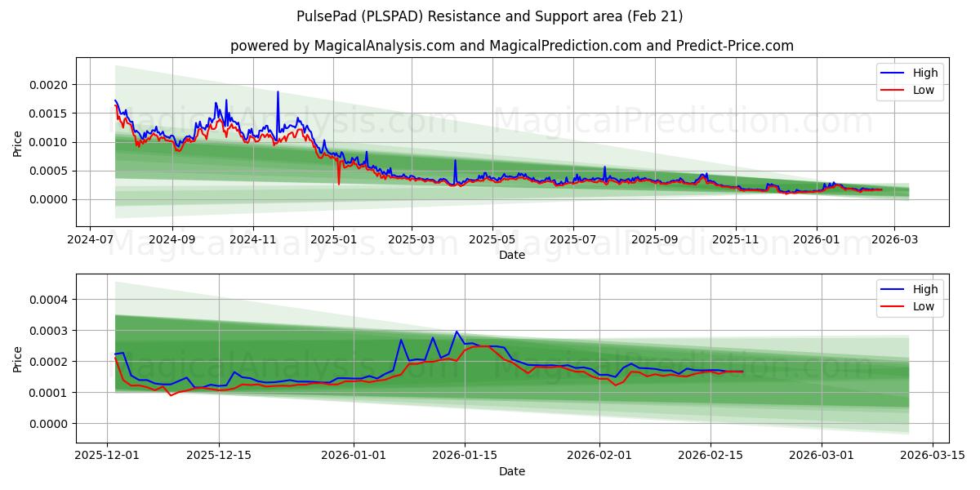Click the '2024-11' x-axis label
This screenshot has width=980, height=490.
tap(253, 241)
